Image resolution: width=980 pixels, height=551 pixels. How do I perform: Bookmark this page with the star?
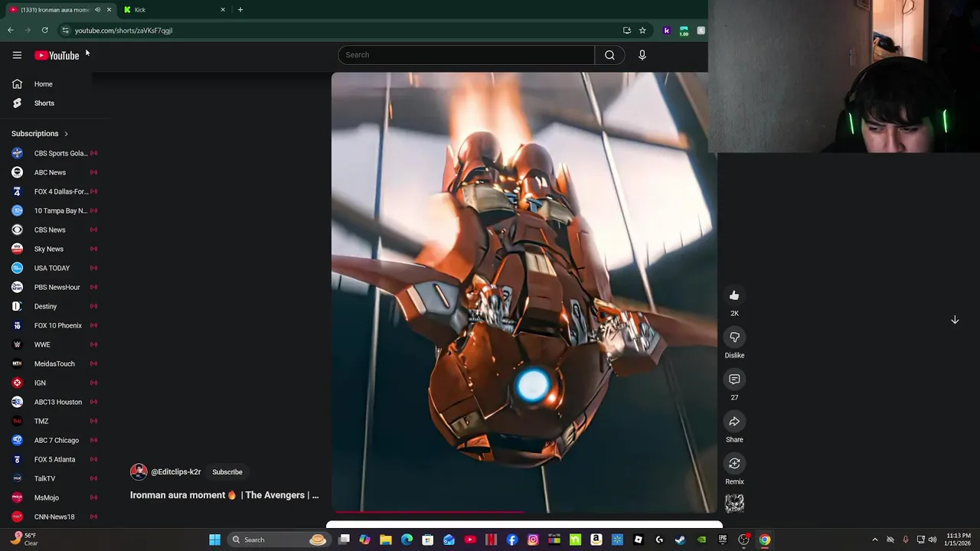[642, 31]
